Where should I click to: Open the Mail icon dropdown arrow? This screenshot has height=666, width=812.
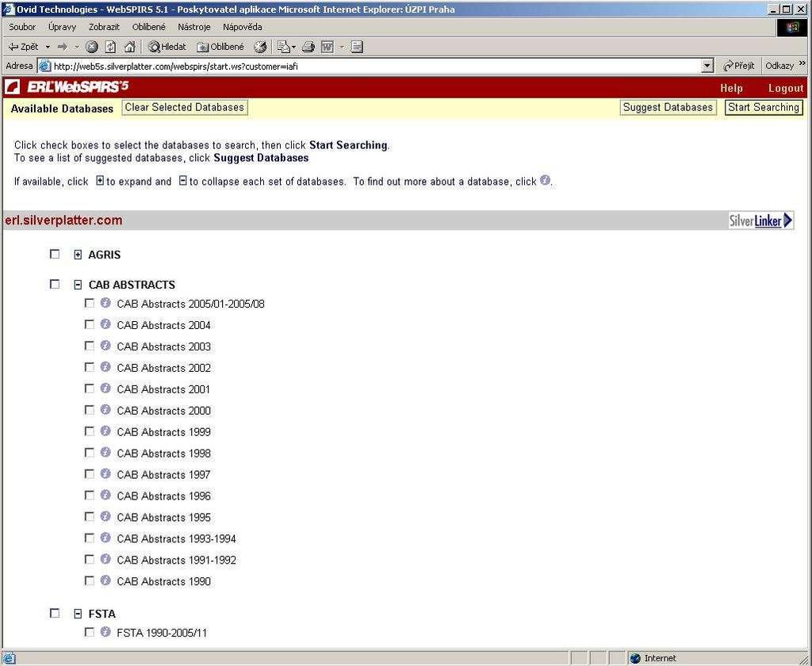293,47
